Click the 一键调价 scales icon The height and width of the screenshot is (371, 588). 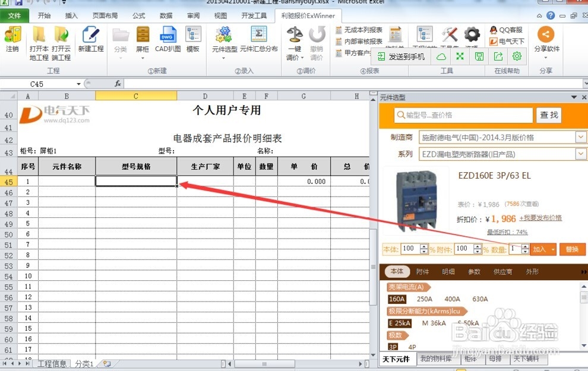point(295,35)
